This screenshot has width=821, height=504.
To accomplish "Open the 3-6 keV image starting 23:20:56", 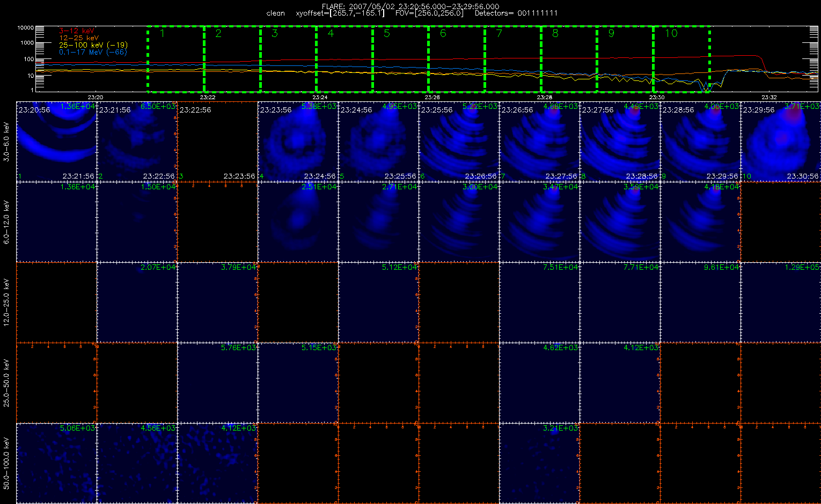I will click(x=57, y=141).
